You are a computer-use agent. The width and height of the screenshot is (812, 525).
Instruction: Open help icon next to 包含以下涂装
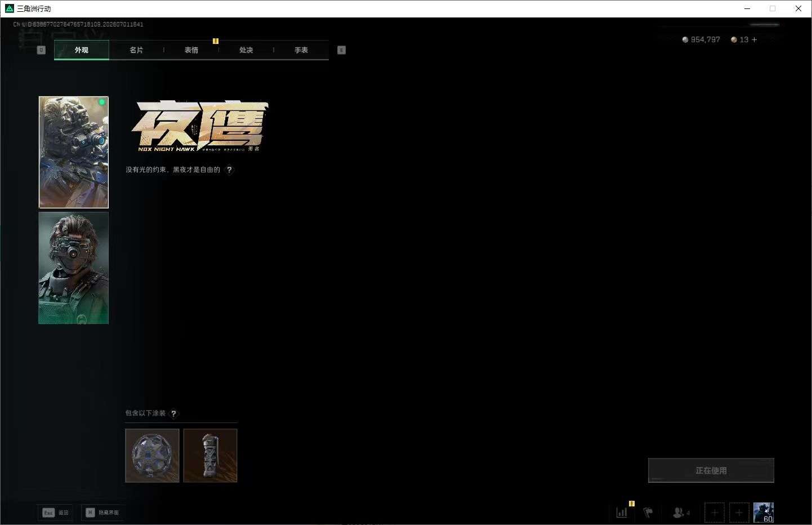coord(173,413)
